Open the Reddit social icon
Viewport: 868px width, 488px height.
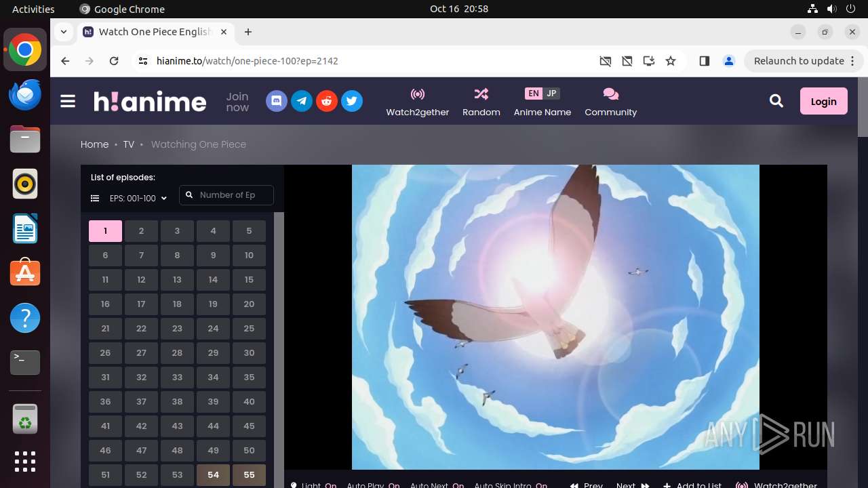click(x=327, y=102)
